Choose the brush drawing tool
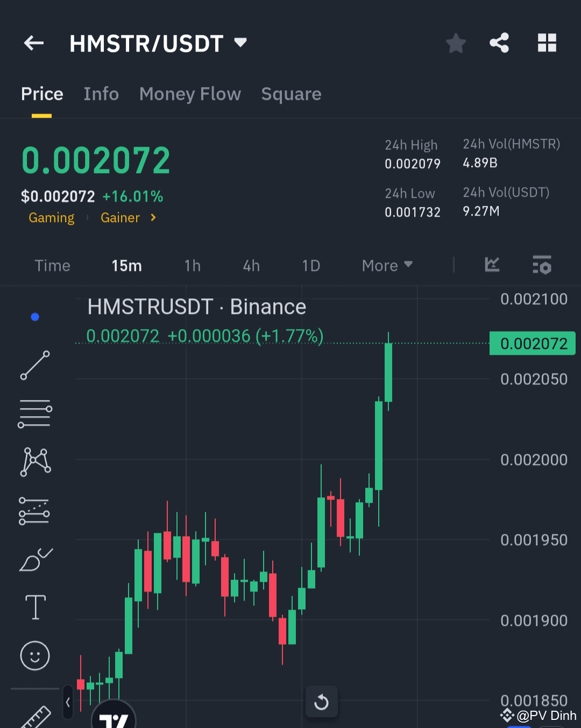 click(34, 559)
